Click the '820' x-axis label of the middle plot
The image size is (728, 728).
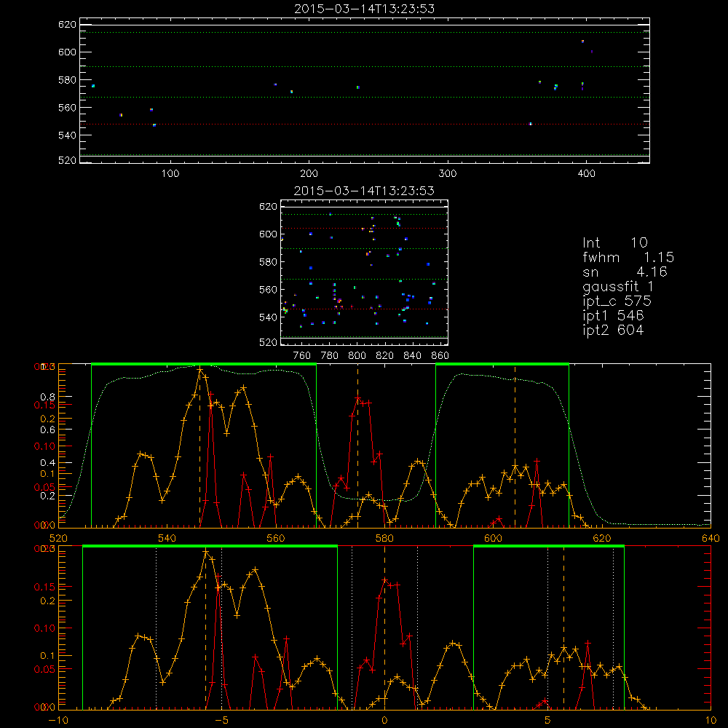[384, 356]
